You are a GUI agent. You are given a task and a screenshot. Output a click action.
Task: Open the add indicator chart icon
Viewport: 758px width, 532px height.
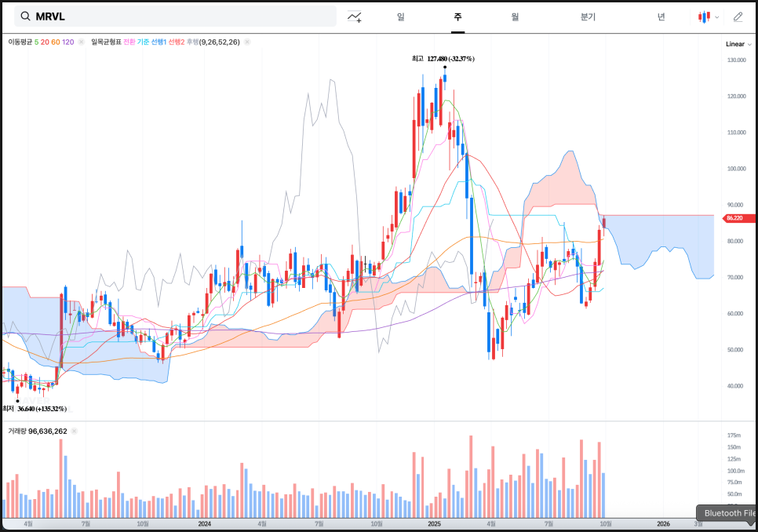pos(355,16)
